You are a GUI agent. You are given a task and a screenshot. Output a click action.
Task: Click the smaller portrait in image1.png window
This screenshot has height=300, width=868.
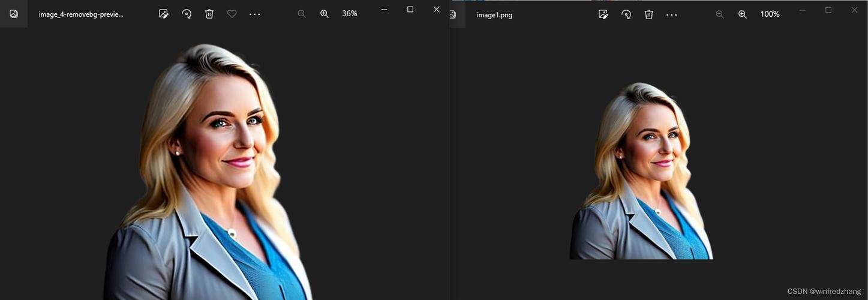[641, 171]
